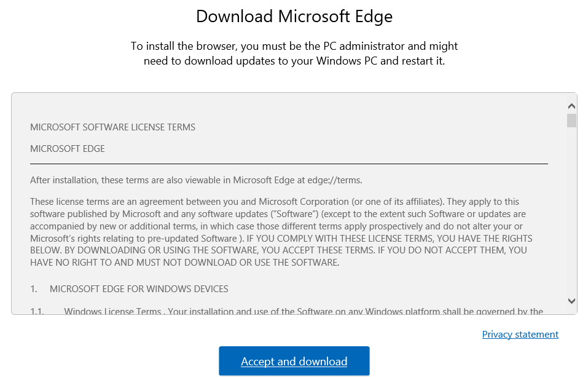
Task: Select the MICROSOFT EDGE FOR WINDOWS DEVICES section heading
Action: (x=139, y=289)
